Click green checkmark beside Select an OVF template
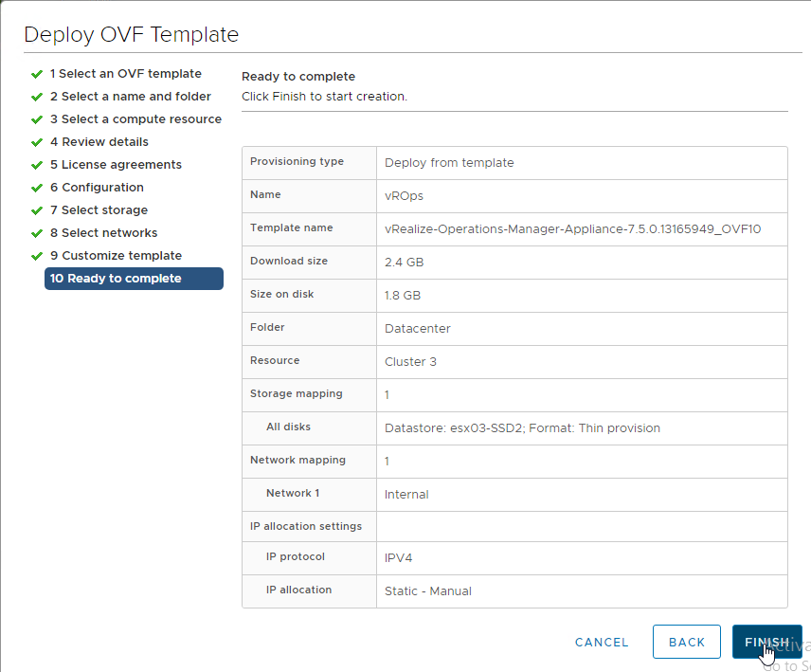 37,75
